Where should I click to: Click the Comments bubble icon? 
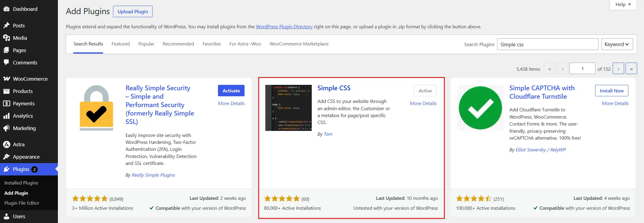tap(6, 62)
